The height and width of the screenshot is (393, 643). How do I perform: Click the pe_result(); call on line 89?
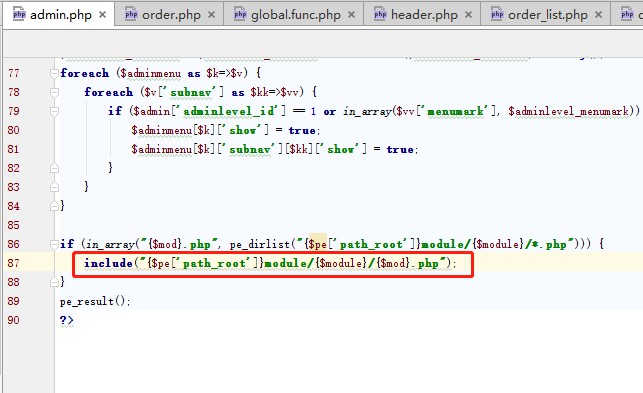pos(95,302)
